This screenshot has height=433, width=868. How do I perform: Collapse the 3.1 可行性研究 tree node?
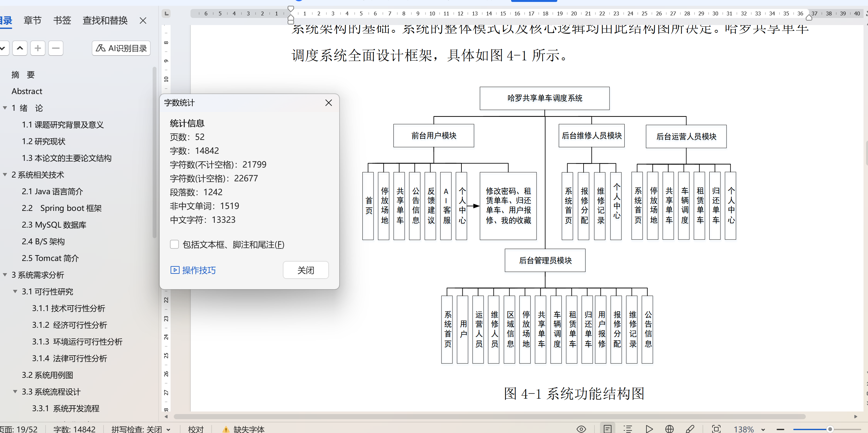click(x=15, y=291)
